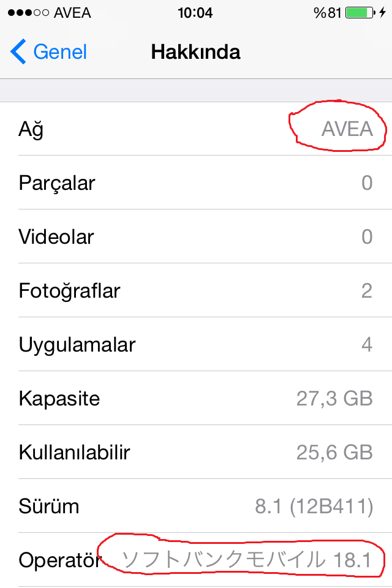This screenshot has height=588, width=392.
Task: Tap the Sürüm 8.1 (12B411) value
Action: pyautogui.click(x=314, y=507)
